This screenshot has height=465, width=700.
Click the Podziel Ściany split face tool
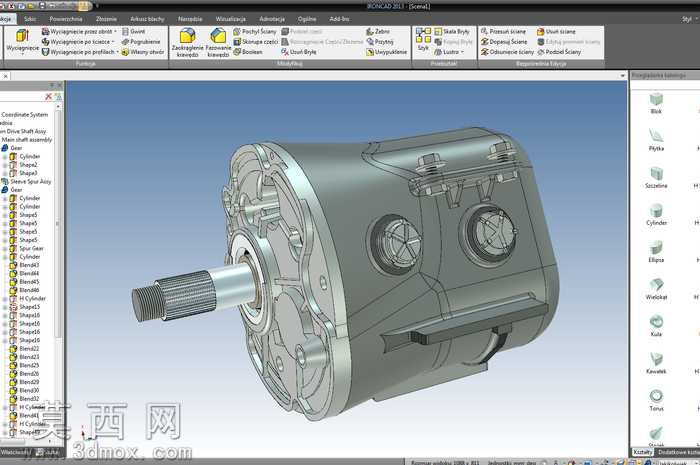point(559,52)
